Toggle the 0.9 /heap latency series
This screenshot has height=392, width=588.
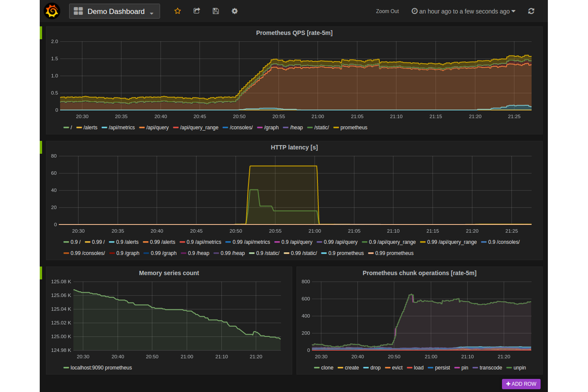click(x=199, y=253)
